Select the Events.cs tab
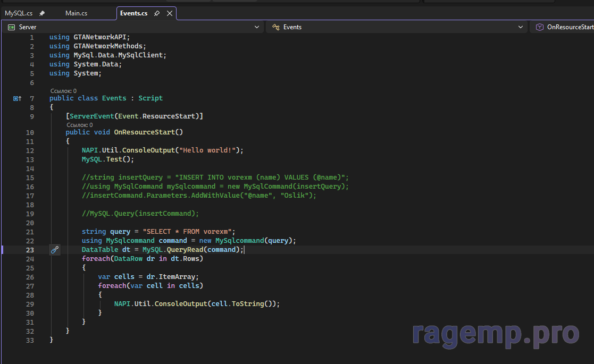This screenshot has height=364, width=594. [x=133, y=13]
